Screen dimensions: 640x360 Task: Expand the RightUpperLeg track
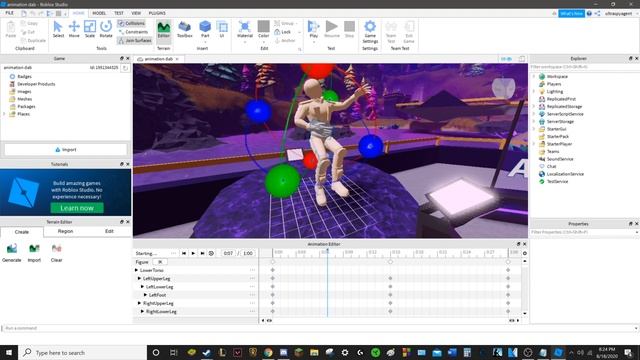tap(140, 303)
